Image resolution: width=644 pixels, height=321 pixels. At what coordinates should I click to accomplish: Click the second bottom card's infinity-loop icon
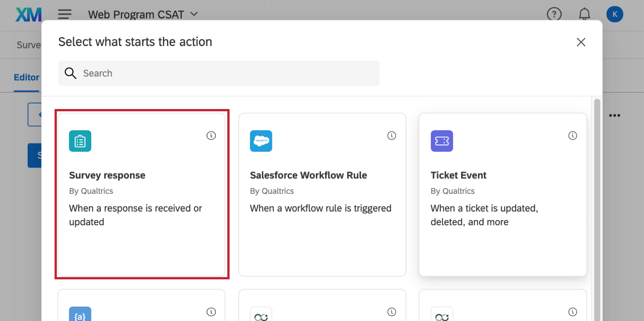(x=261, y=314)
